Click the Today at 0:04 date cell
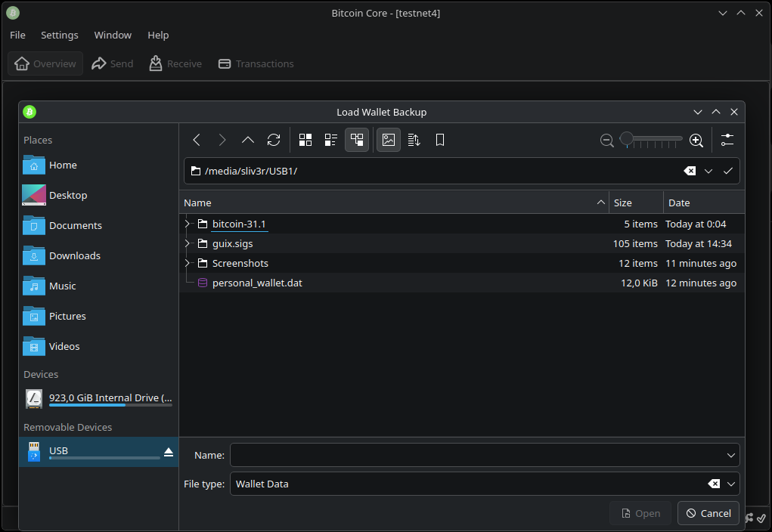This screenshot has width=772, height=532. click(x=696, y=224)
